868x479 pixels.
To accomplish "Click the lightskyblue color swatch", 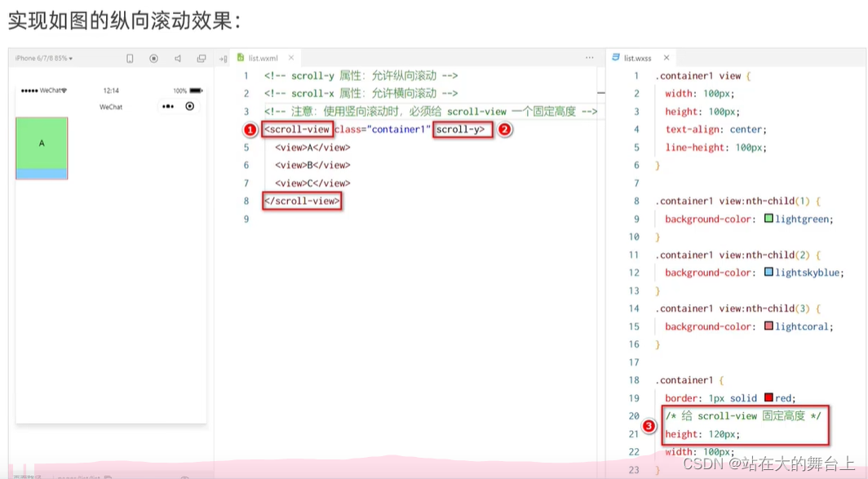I will click(x=768, y=272).
